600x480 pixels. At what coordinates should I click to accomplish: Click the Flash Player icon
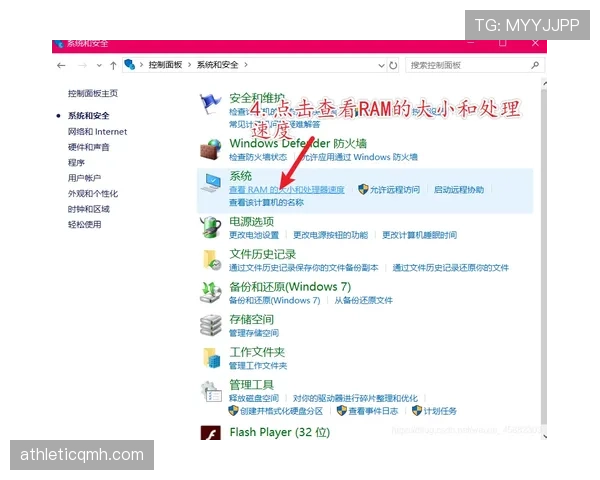[x=210, y=433]
